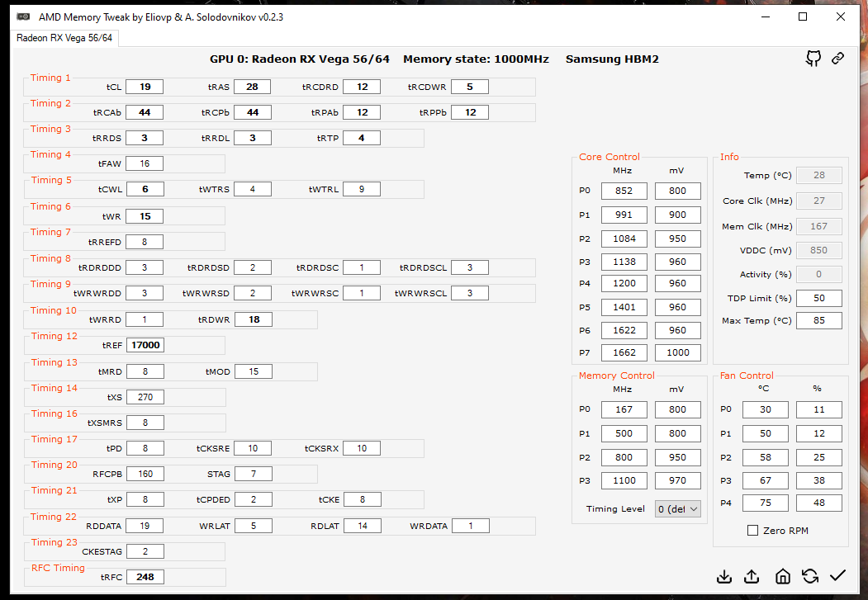The image size is (868, 600).
Task: Click the refresh arrows icon
Action: 810,576
